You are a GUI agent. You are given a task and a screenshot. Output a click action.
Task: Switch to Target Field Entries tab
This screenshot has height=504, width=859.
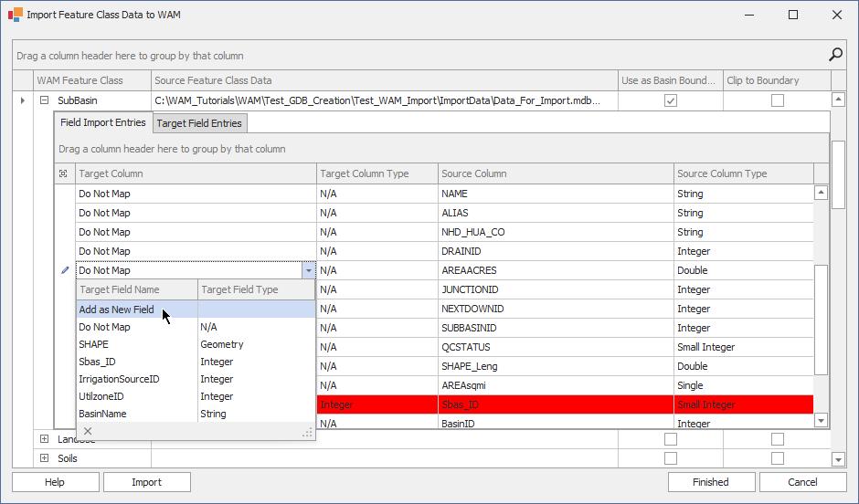pyautogui.click(x=199, y=123)
